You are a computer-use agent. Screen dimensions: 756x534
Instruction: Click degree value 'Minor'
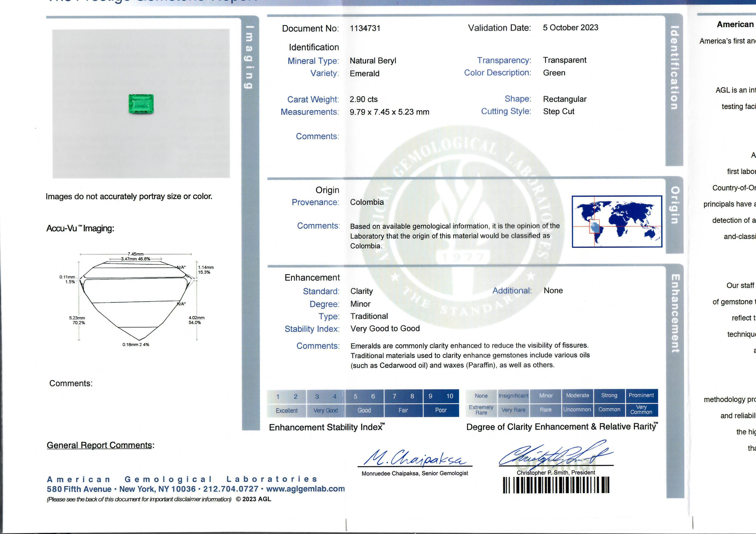pos(360,304)
